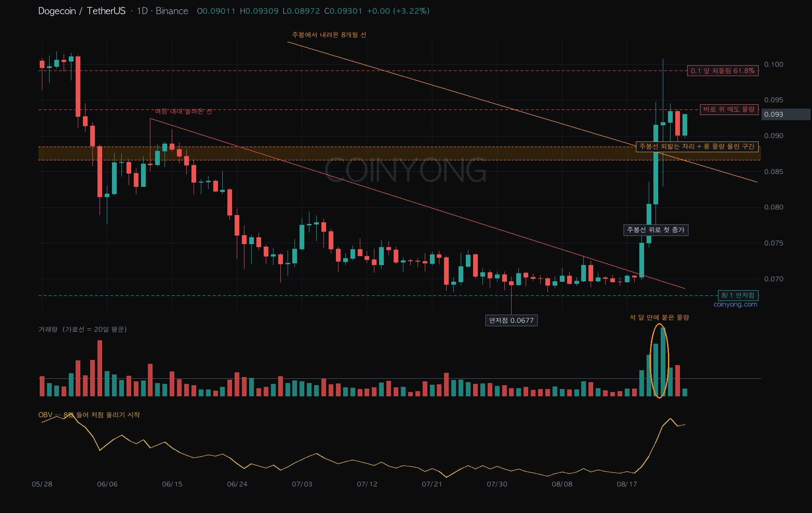Click the 거래량 volume panel title
This screenshot has width=812, height=513.
point(82,329)
